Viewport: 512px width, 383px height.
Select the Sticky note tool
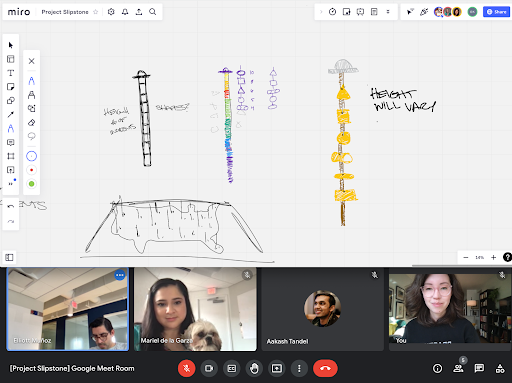pyautogui.click(x=11, y=87)
